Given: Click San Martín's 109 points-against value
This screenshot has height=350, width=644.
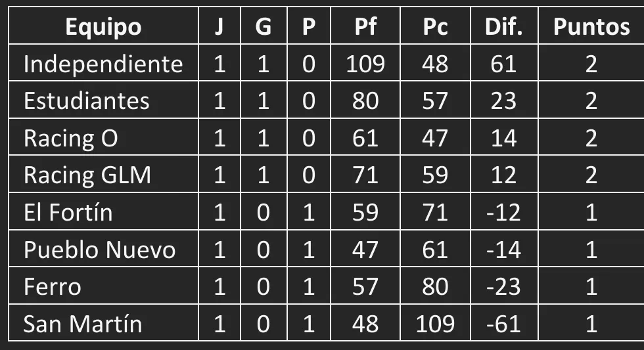Looking at the screenshot, I should 435,324.
